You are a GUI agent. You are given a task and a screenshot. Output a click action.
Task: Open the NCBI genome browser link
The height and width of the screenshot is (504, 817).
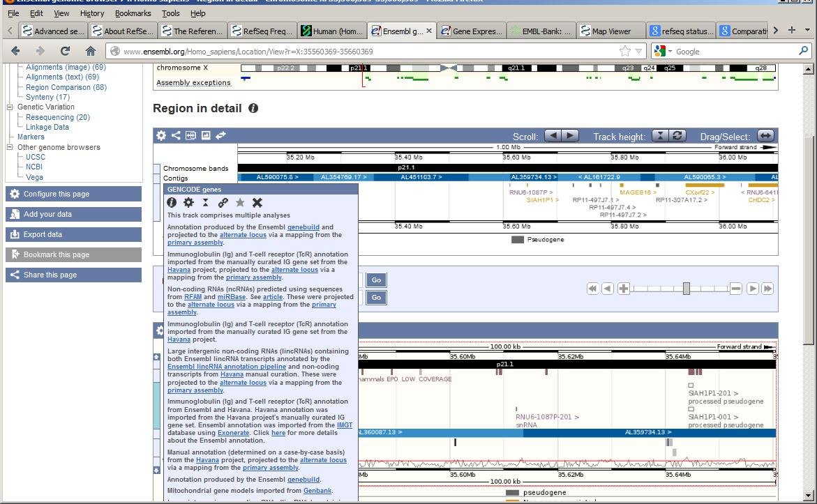[x=34, y=167]
